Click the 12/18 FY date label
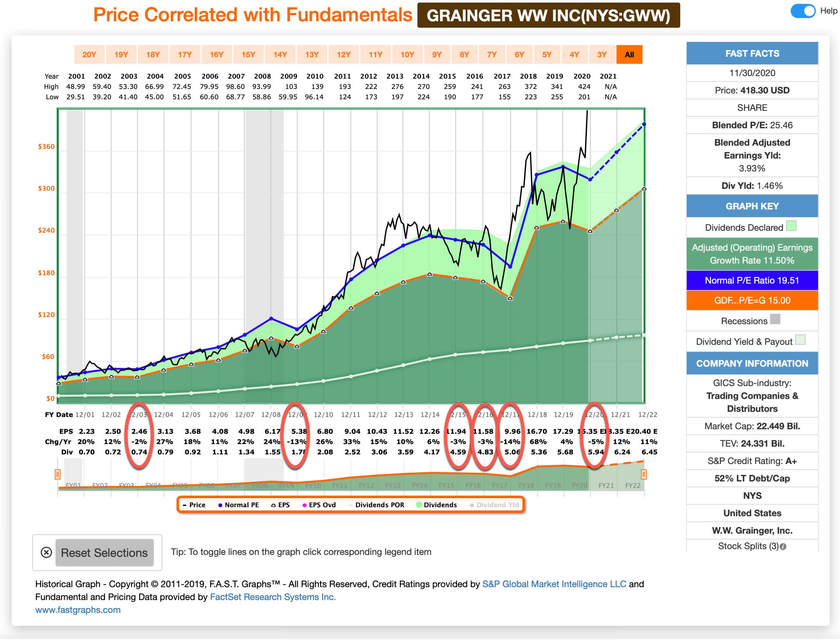The image size is (840, 640). [x=537, y=414]
